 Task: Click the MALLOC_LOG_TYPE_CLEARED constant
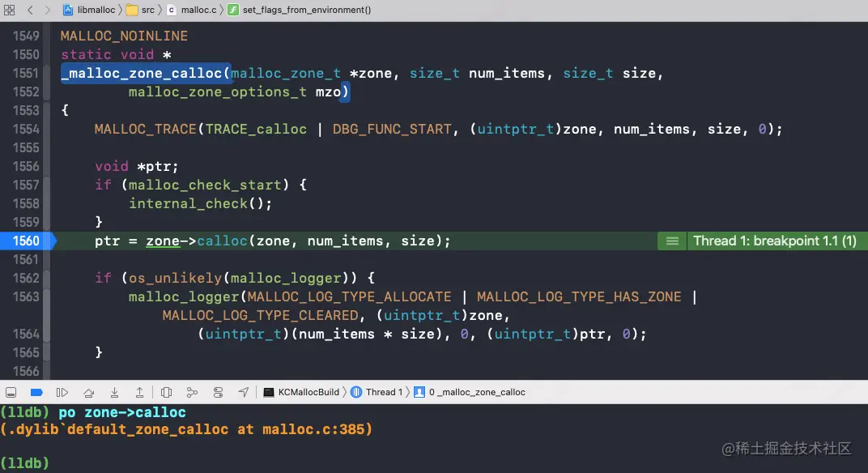click(x=260, y=316)
